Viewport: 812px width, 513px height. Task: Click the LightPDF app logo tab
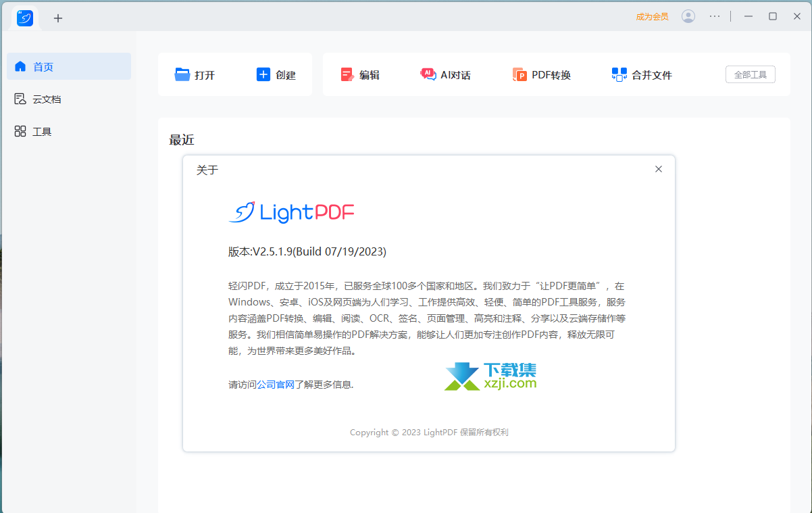coord(25,18)
